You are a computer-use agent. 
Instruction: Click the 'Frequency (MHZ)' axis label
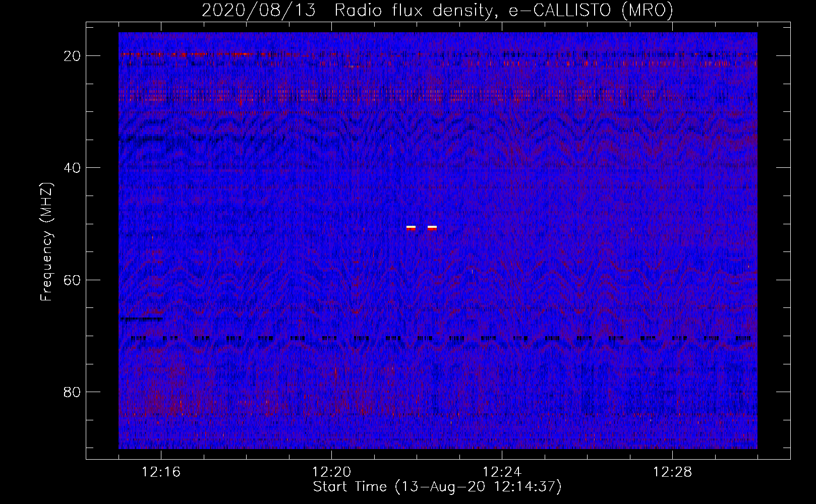(x=46, y=242)
